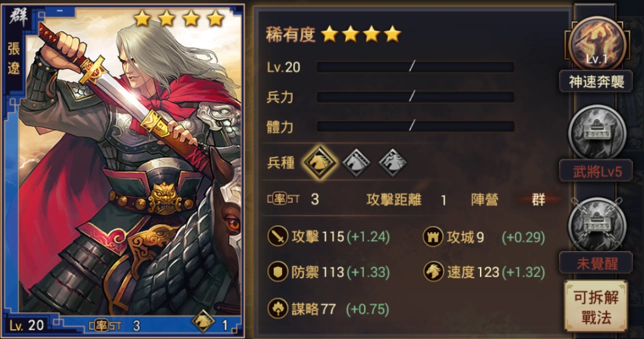644x339 pixels.
Task: Tap the chained 未覺醒 skill slot icon
Action: pyautogui.click(x=597, y=224)
